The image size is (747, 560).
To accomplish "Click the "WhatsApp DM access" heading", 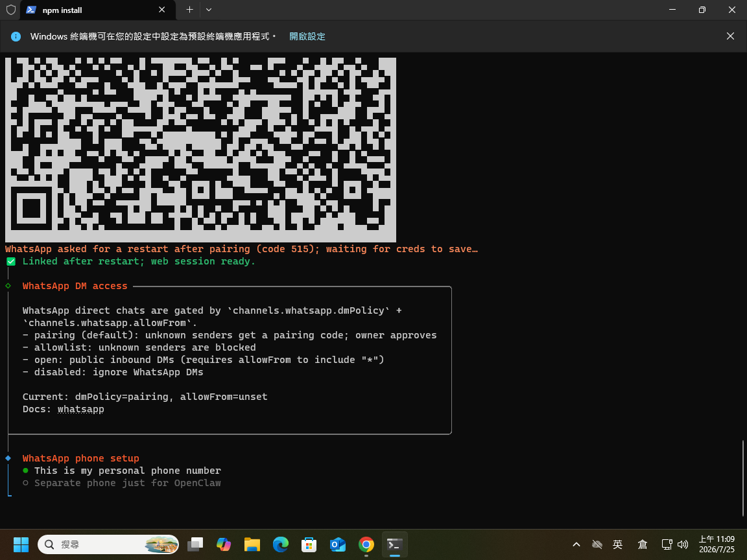I will 75,286.
